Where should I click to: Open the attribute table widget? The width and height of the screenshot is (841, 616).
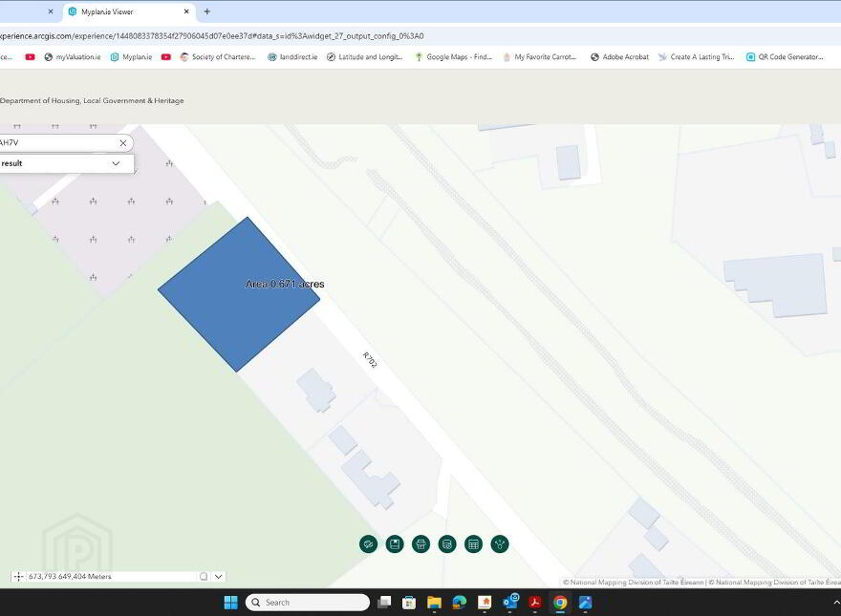pyautogui.click(x=474, y=544)
